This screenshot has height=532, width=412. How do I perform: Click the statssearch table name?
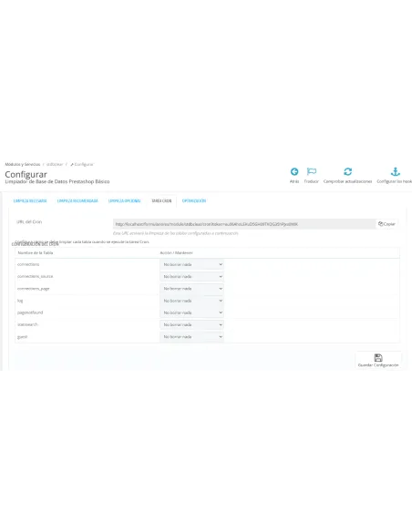pyautogui.click(x=28, y=324)
